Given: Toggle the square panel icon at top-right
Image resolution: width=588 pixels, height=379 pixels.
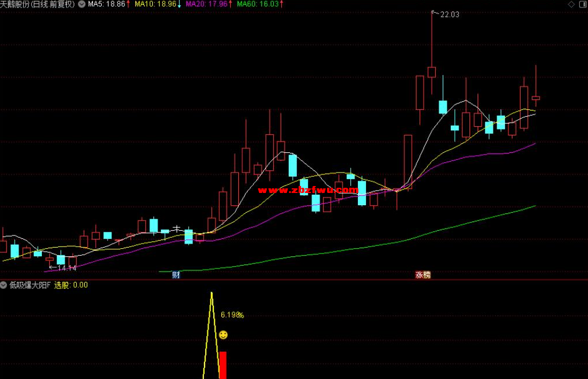Looking at the screenshot, I should tap(583, 5).
